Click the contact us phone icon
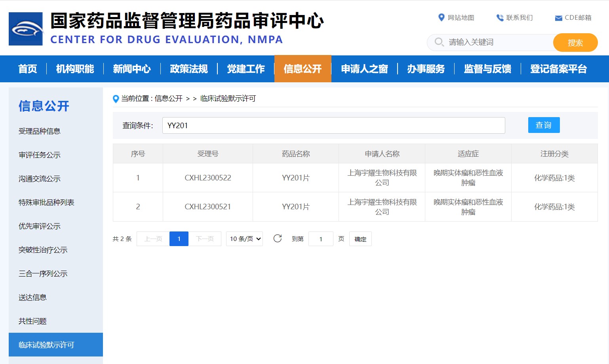 (x=500, y=18)
